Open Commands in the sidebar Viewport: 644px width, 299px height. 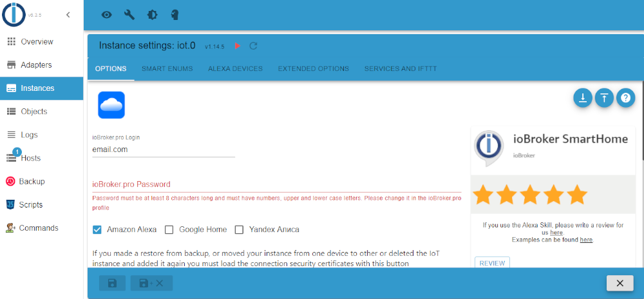click(41, 228)
